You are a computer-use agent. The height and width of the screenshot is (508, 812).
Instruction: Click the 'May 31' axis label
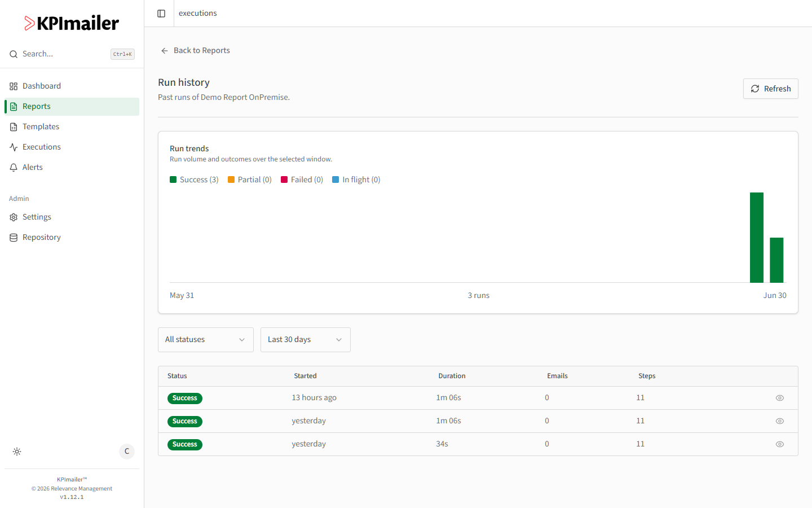182,296
